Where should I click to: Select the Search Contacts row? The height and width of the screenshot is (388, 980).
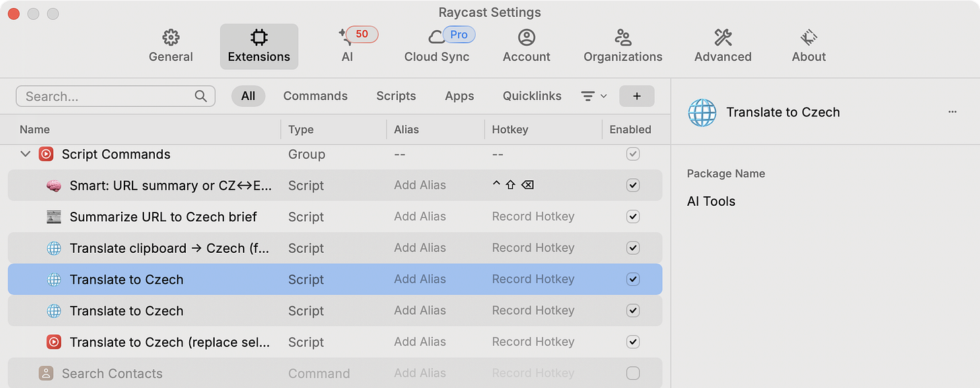[335, 373]
